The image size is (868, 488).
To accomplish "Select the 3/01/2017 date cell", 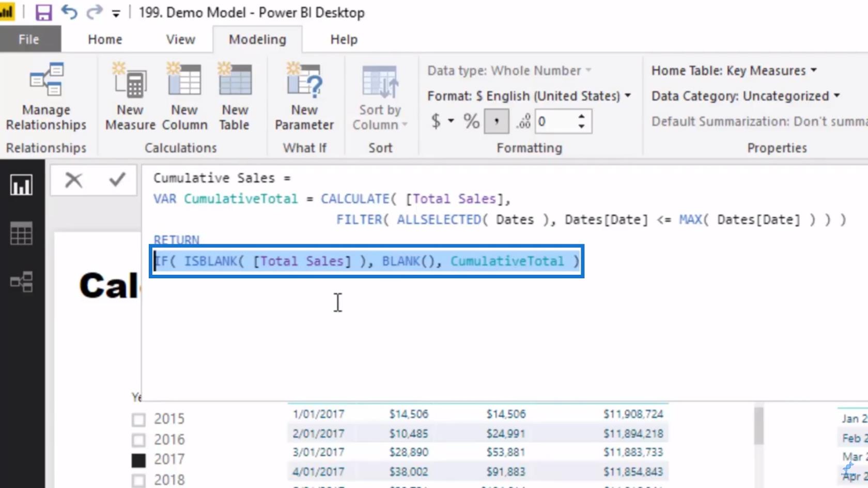I will coord(318,452).
